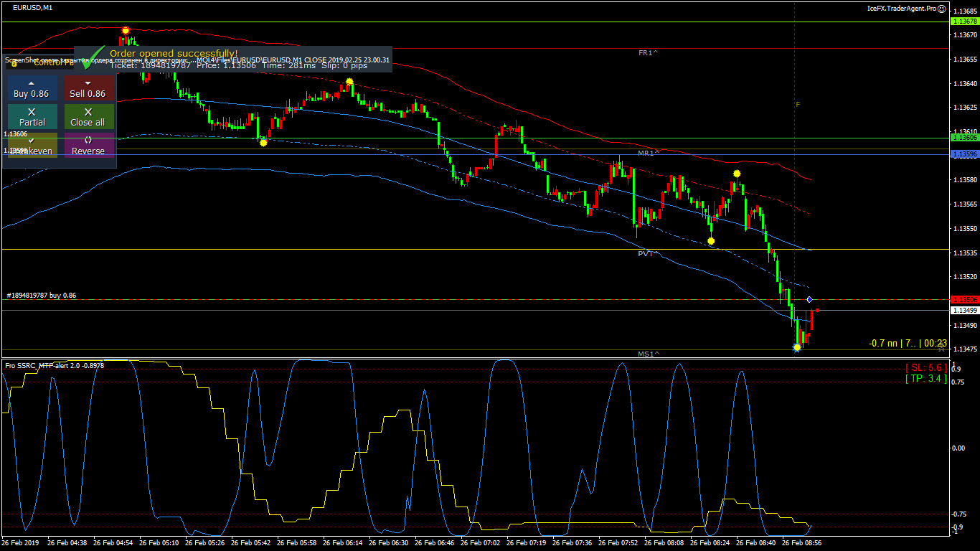Screen dimensions: 980x551
Task: Click the green 1.13678 price tag
Action: pos(964,22)
